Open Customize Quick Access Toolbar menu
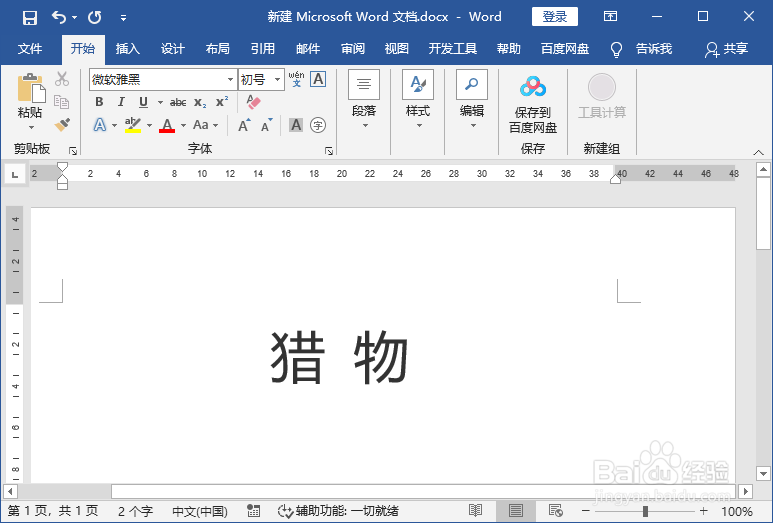The width and height of the screenshot is (773, 523). [x=123, y=18]
